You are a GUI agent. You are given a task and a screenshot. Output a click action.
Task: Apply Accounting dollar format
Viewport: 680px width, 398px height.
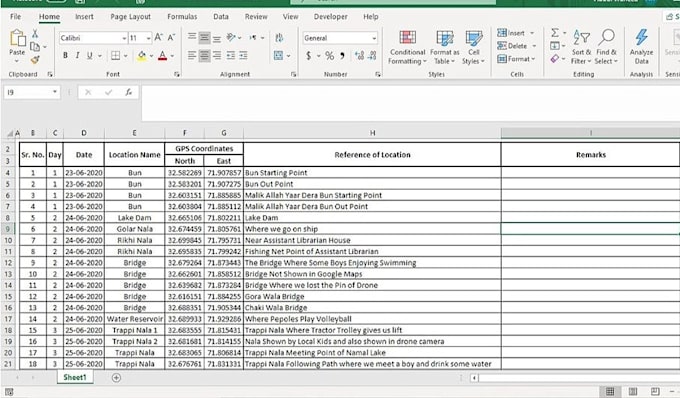click(308, 55)
